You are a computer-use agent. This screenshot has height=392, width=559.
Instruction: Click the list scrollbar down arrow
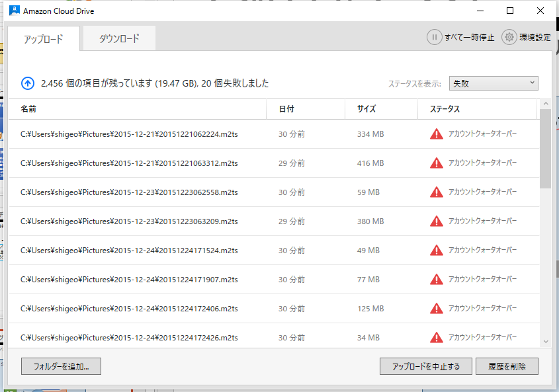[x=546, y=341]
